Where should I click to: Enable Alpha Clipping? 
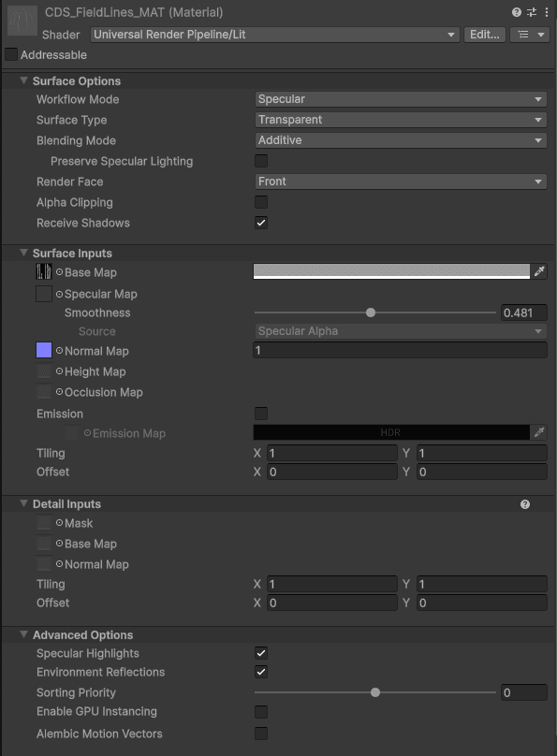point(261,202)
